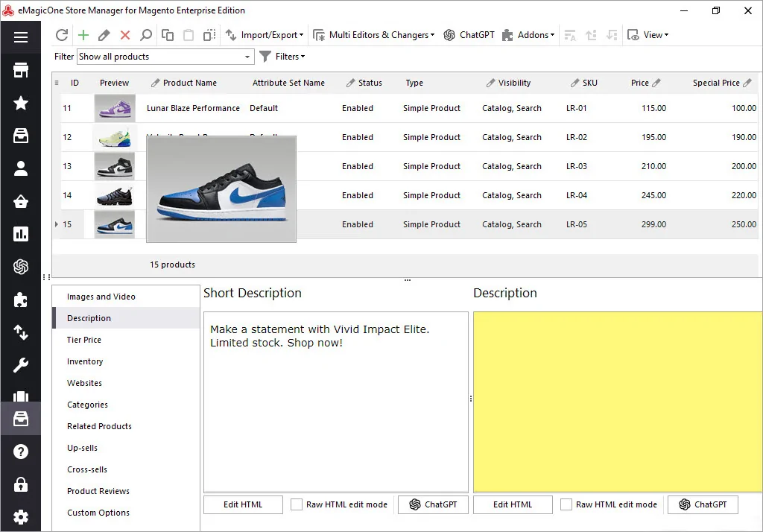Open the settings gear icon in the sidebar
Viewport: 763px width, 532px height.
tap(20, 517)
